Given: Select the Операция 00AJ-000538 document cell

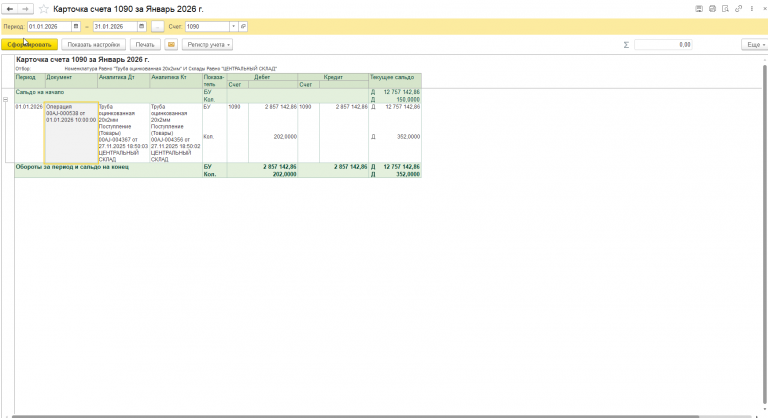Looking at the screenshot, I should (x=71, y=133).
